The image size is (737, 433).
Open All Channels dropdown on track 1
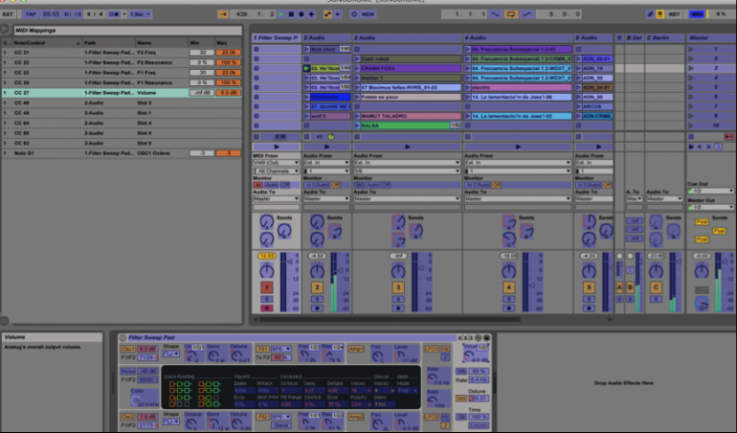coord(276,171)
